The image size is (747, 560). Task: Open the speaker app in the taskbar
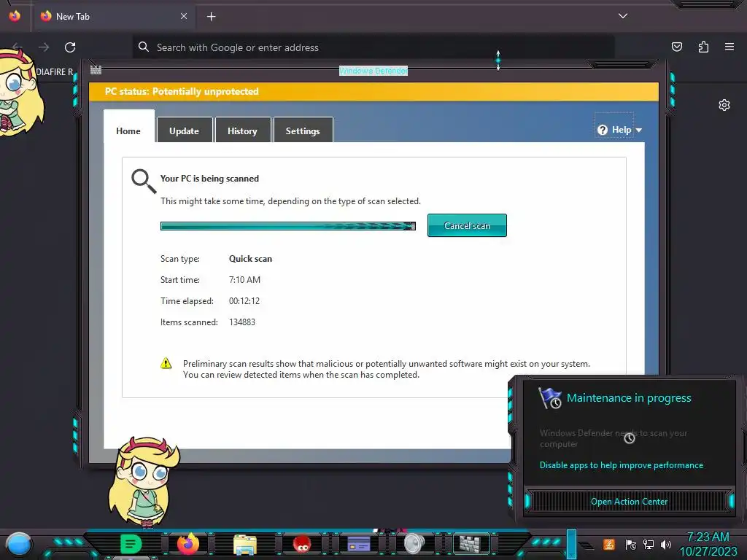[x=414, y=544]
